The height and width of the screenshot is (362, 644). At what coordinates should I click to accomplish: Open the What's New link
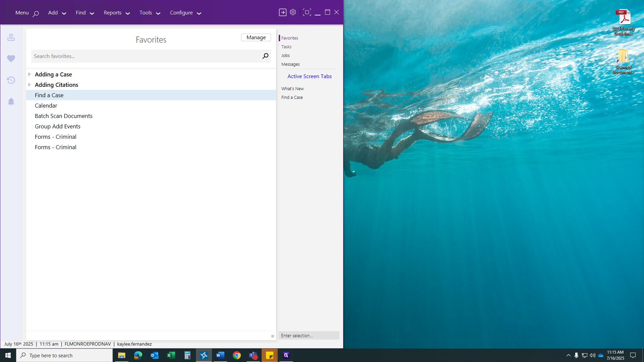[x=292, y=88]
